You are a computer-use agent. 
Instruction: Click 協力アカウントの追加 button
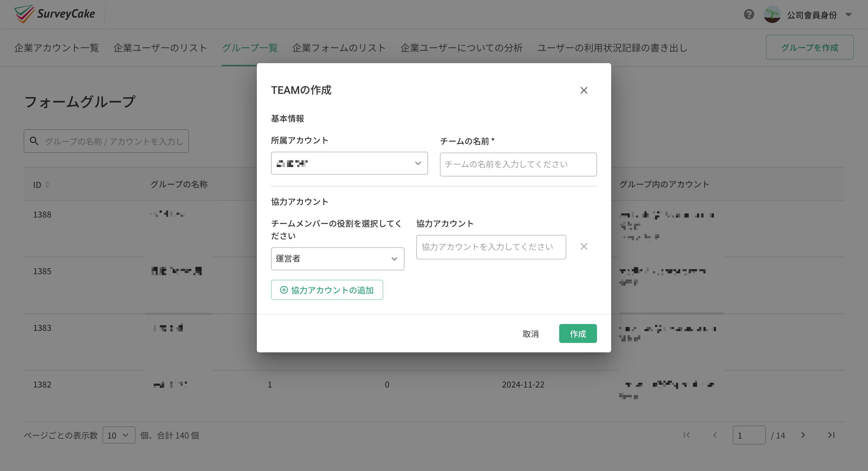click(327, 290)
